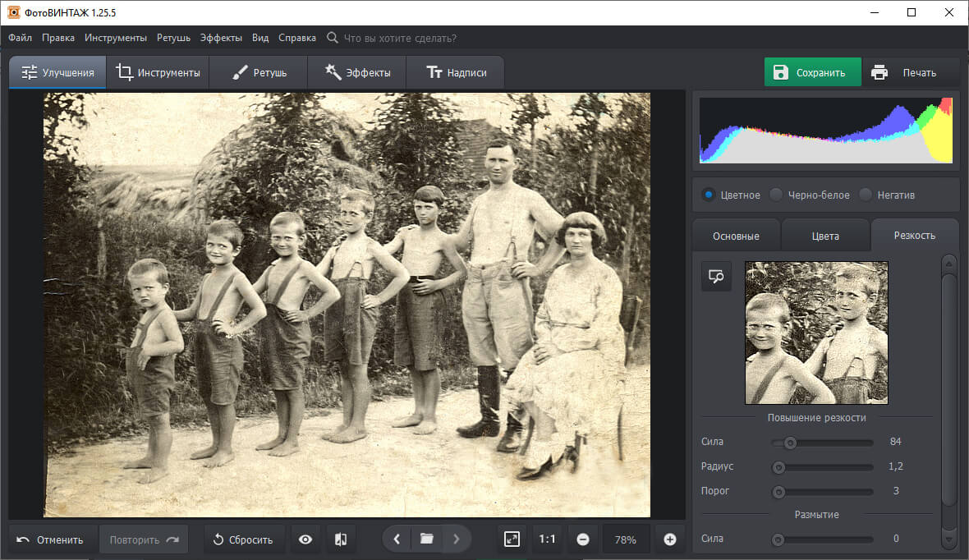Click the search field Что вы хотите сделать
Viewport: 969px width, 560px height.
[400, 38]
